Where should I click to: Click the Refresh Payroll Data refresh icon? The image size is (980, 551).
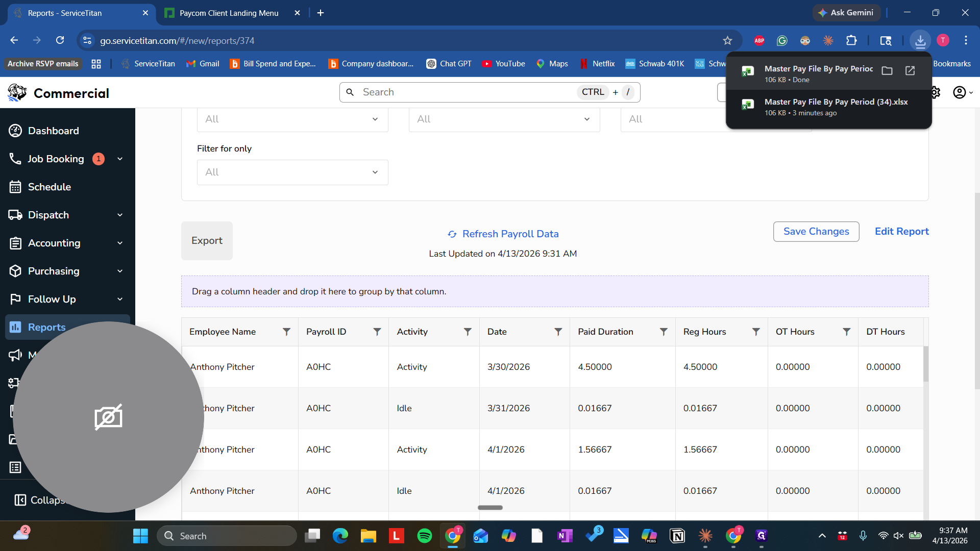point(452,234)
